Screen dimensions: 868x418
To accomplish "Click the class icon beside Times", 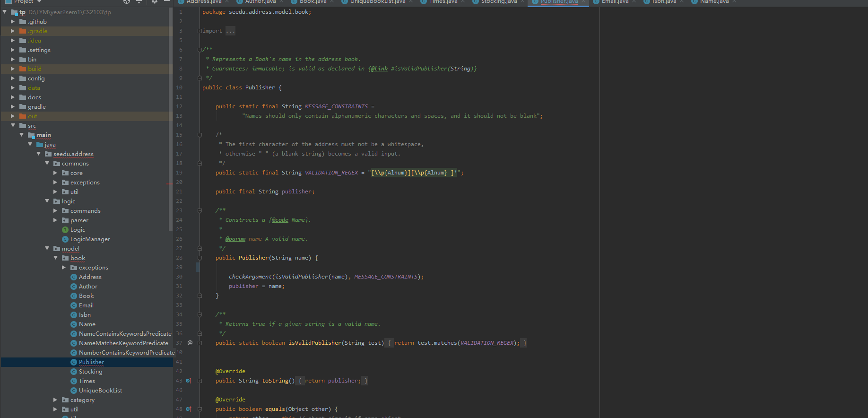I will coord(74,381).
